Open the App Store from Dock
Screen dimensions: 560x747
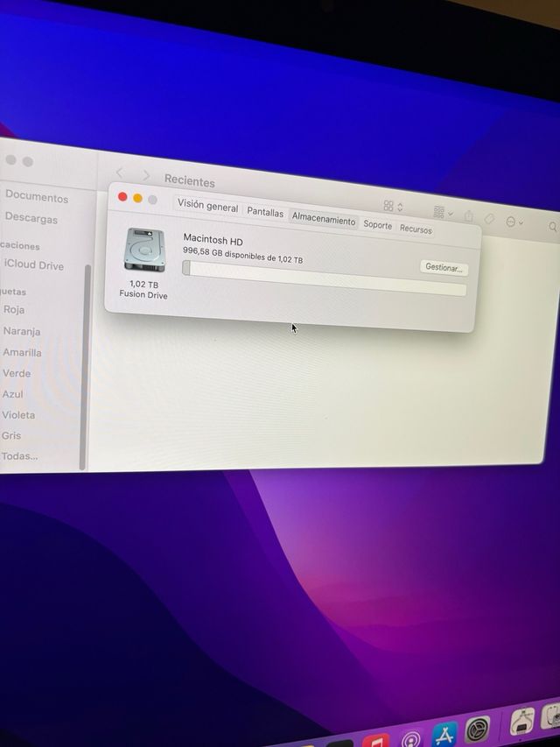point(444,734)
